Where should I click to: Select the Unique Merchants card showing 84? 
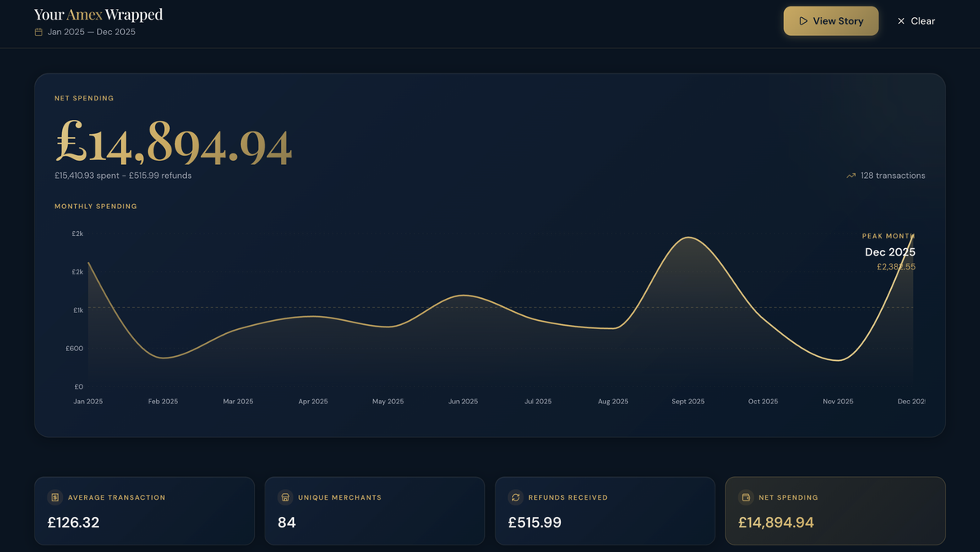point(374,510)
